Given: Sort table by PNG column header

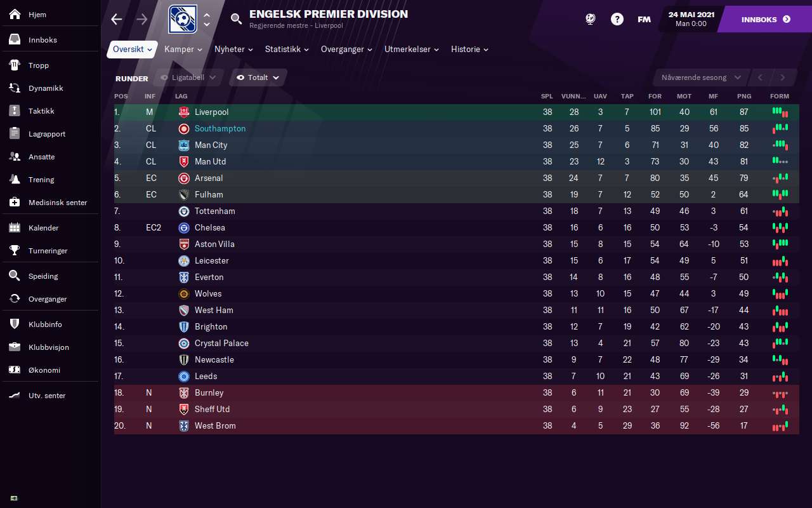Looking at the screenshot, I should tap(744, 97).
